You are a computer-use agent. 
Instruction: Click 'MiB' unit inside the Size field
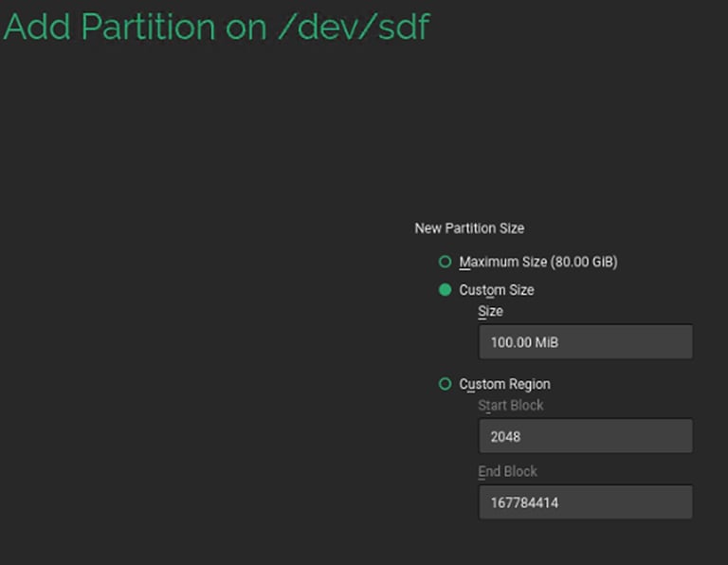click(547, 342)
